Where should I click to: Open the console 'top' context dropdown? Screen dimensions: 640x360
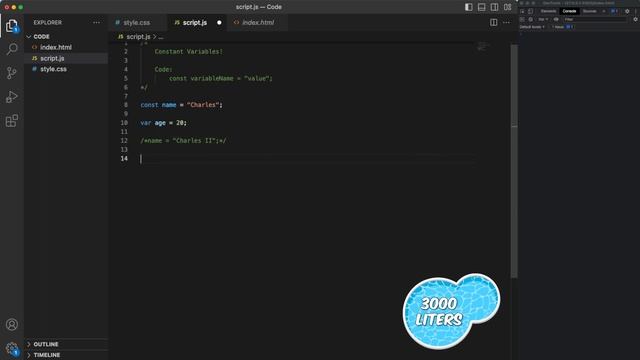coord(543,19)
